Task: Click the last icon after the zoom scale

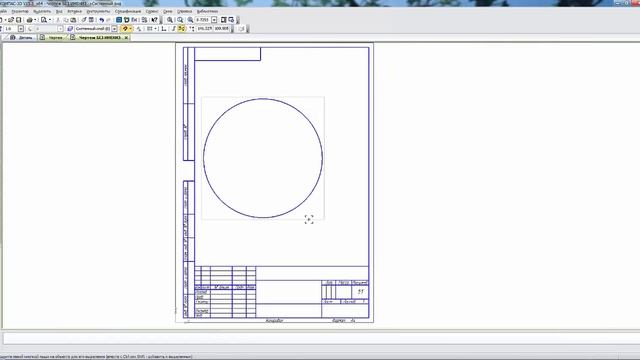Action: click(231, 20)
